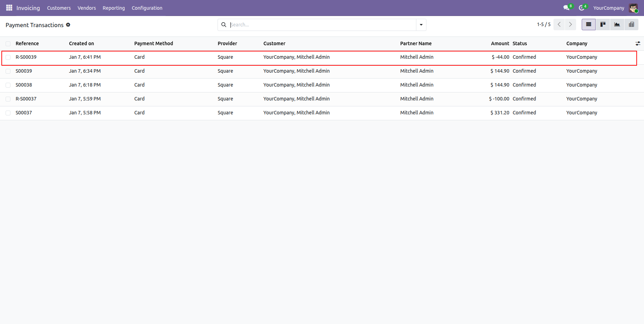
Task: Open the messages conversation icon
Action: click(566, 8)
